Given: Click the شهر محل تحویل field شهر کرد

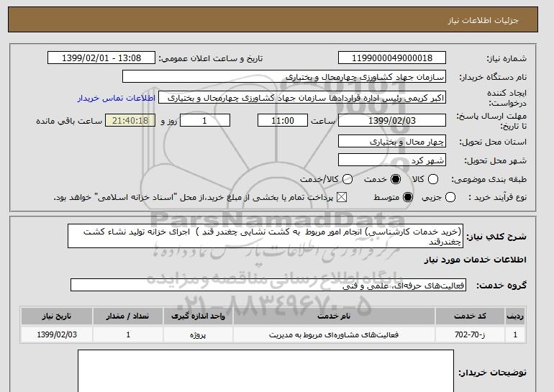Looking at the screenshot, I should 392,160.
